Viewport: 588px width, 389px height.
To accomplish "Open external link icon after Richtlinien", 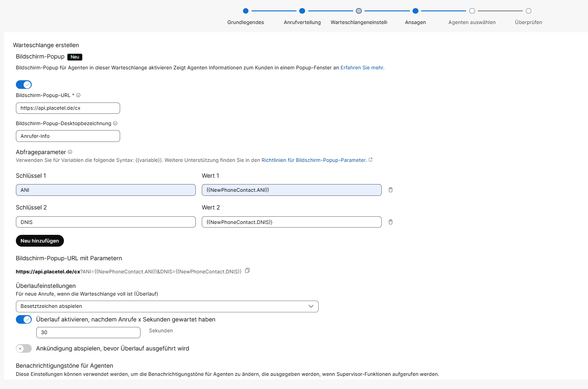I will 370,160.
